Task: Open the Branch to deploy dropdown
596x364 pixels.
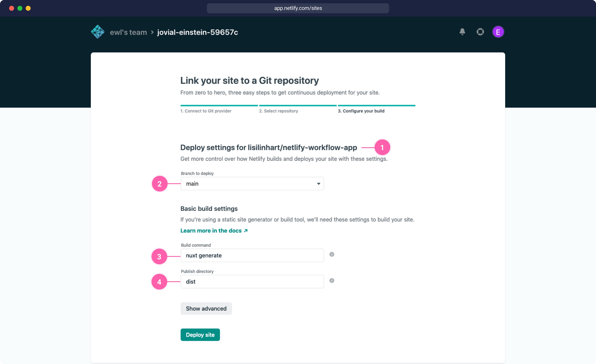Action: 252,184
